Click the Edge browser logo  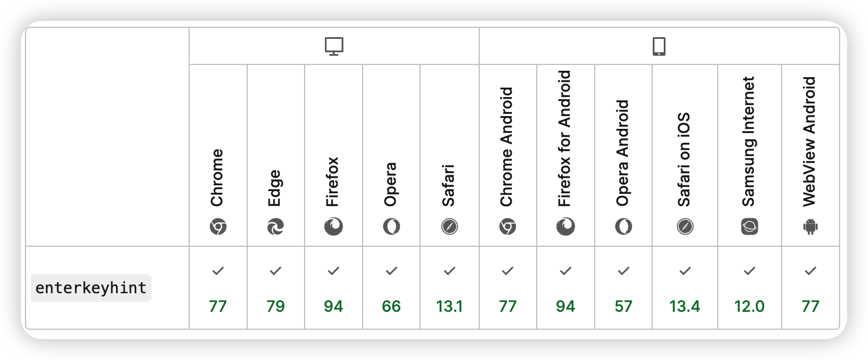pyautogui.click(x=276, y=227)
